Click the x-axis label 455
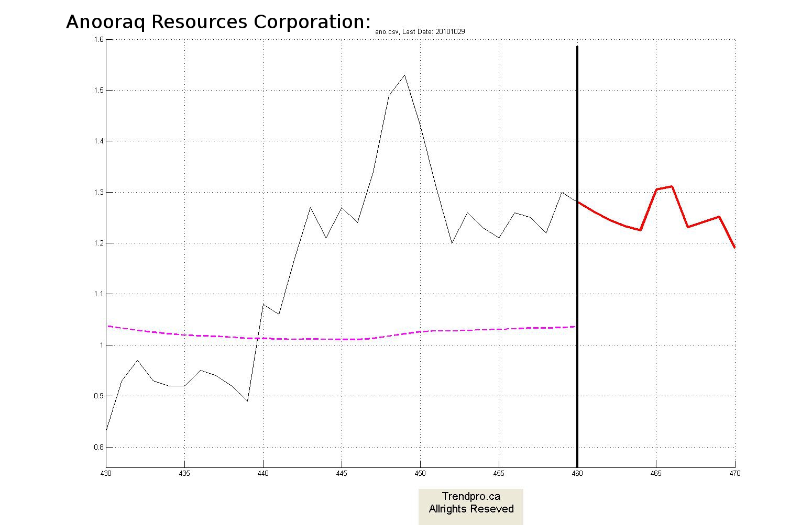812x525 pixels. [499, 474]
